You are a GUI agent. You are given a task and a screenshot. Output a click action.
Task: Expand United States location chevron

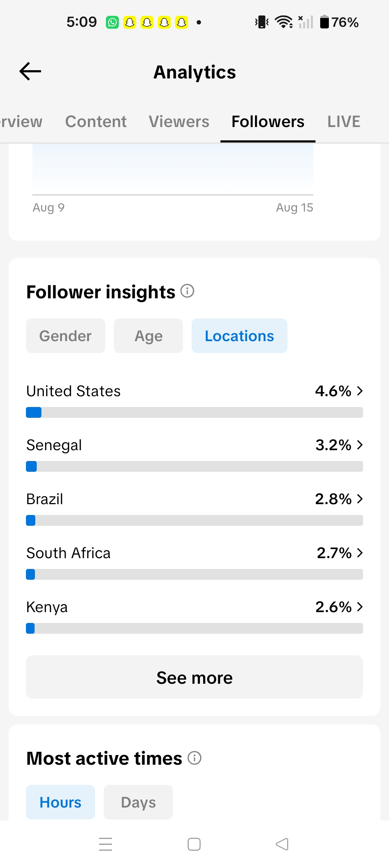(x=359, y=391)
